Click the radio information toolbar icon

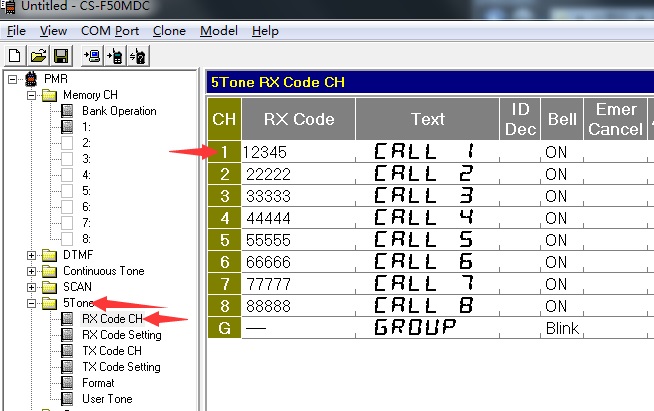(139, 56)
